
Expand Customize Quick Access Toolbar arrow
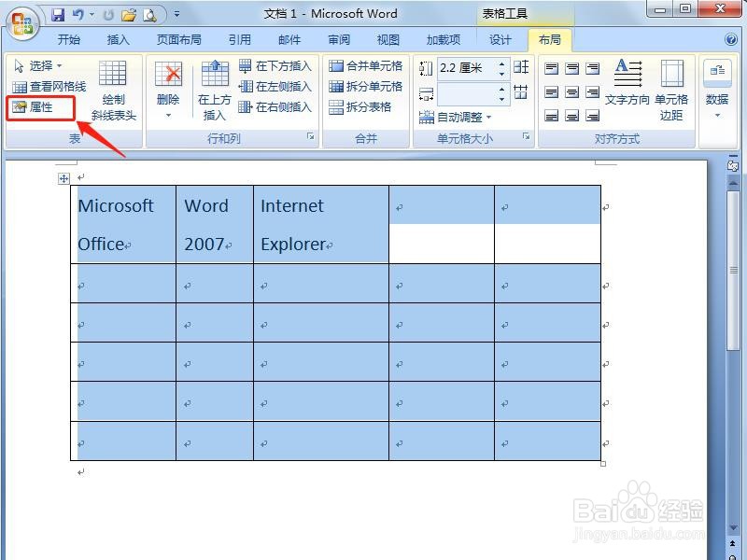(x=176, y=15)
